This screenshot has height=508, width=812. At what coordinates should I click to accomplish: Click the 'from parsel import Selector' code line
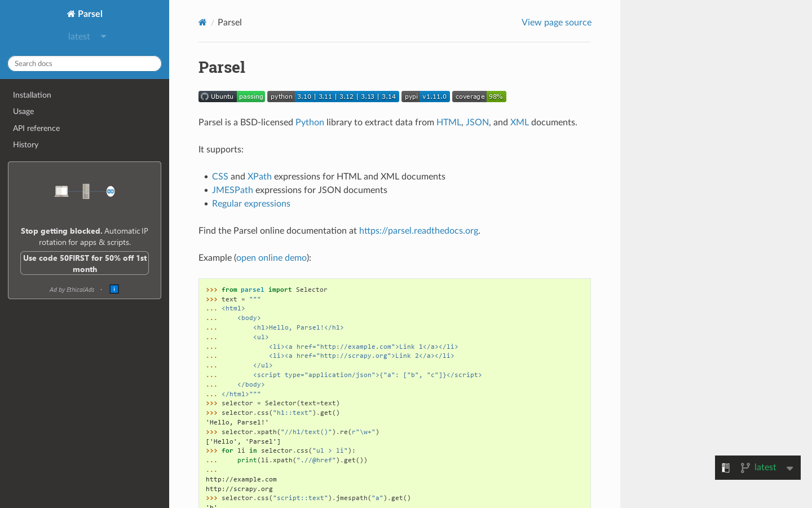(267, 290)
